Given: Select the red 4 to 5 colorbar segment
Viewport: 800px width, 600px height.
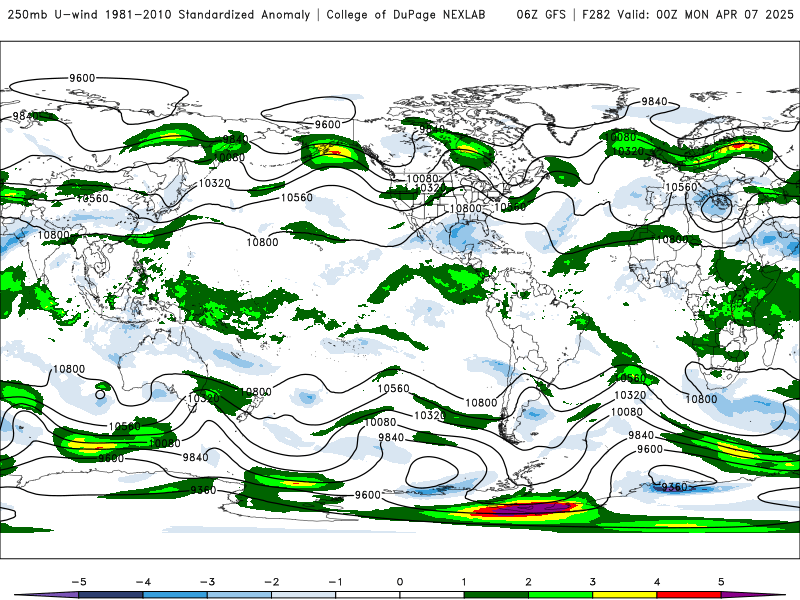Looking at the screenshot, I should tap(689, 595).
